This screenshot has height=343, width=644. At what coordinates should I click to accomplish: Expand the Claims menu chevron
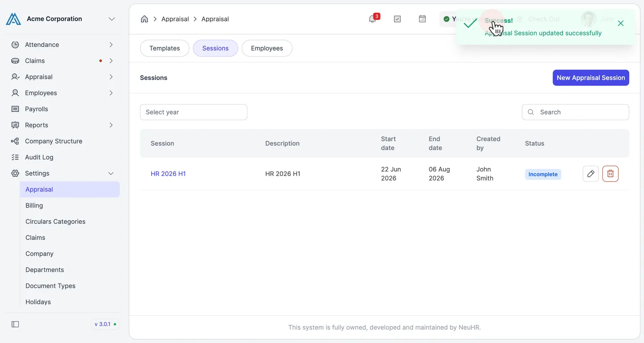[x=111, y=61]
